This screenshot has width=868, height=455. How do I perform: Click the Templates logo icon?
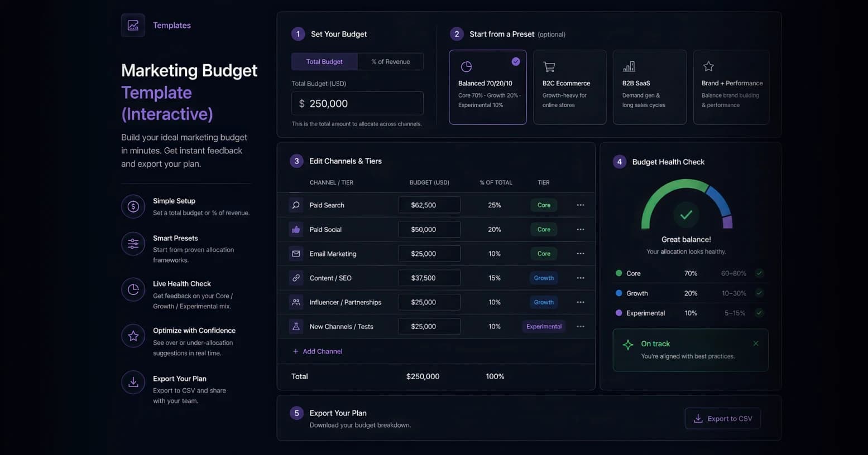[x=133, y=25]
